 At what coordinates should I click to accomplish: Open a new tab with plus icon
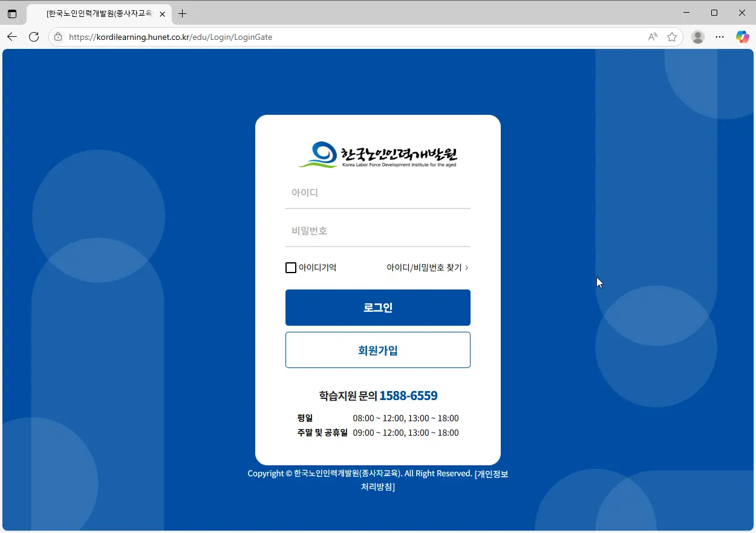pyautogui.click(x=182, y=13)
